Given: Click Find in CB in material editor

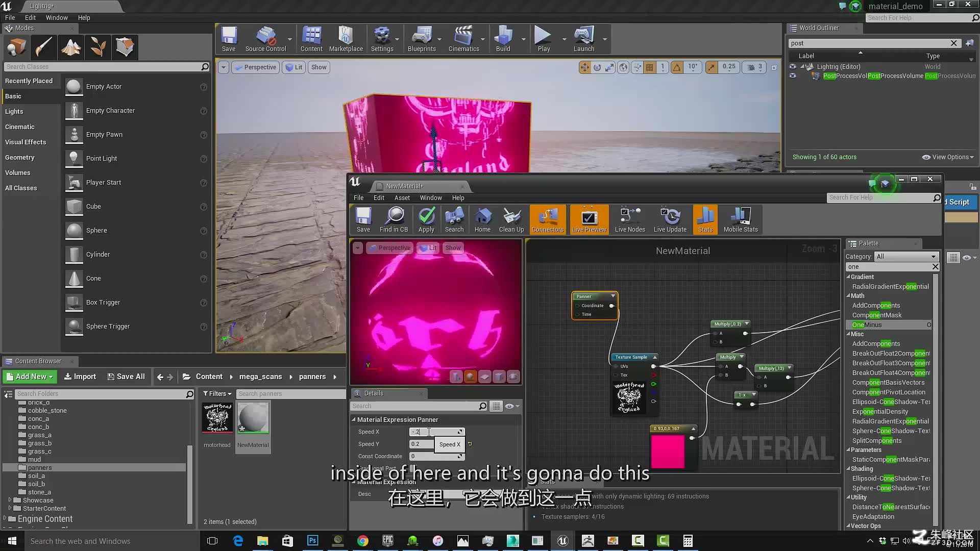Looking at the screenshot, I should (x=394, y=220).
